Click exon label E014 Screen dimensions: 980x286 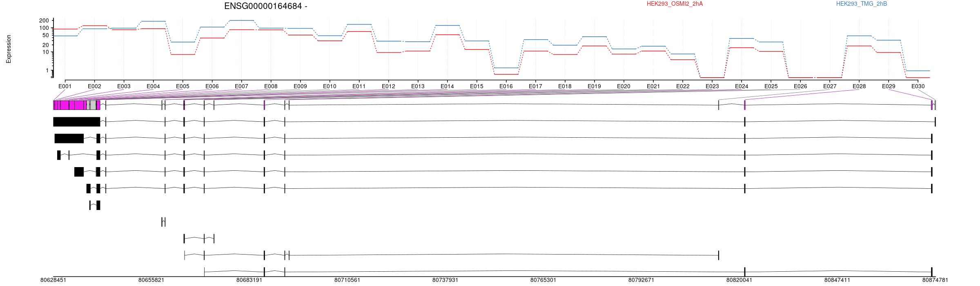point(447,86)
